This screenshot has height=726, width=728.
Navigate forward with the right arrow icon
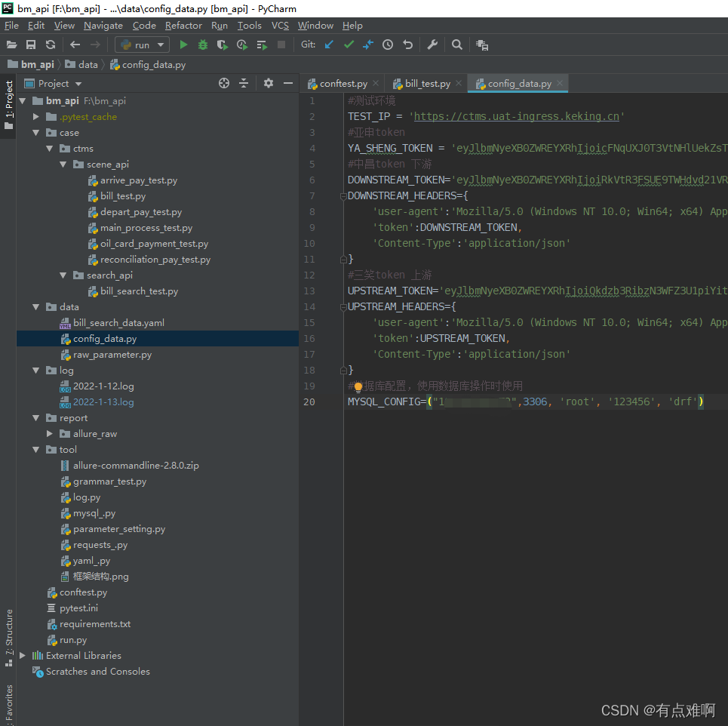95,45
